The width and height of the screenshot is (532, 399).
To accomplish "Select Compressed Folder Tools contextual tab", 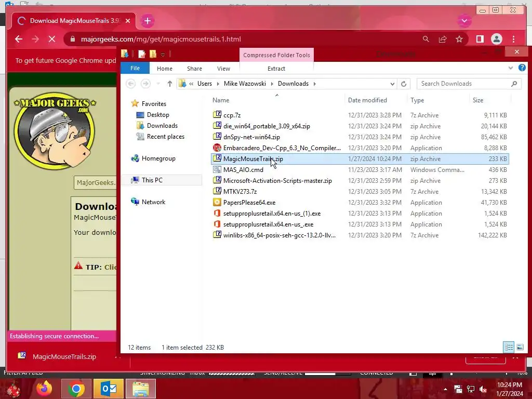I will pos(276,55).
